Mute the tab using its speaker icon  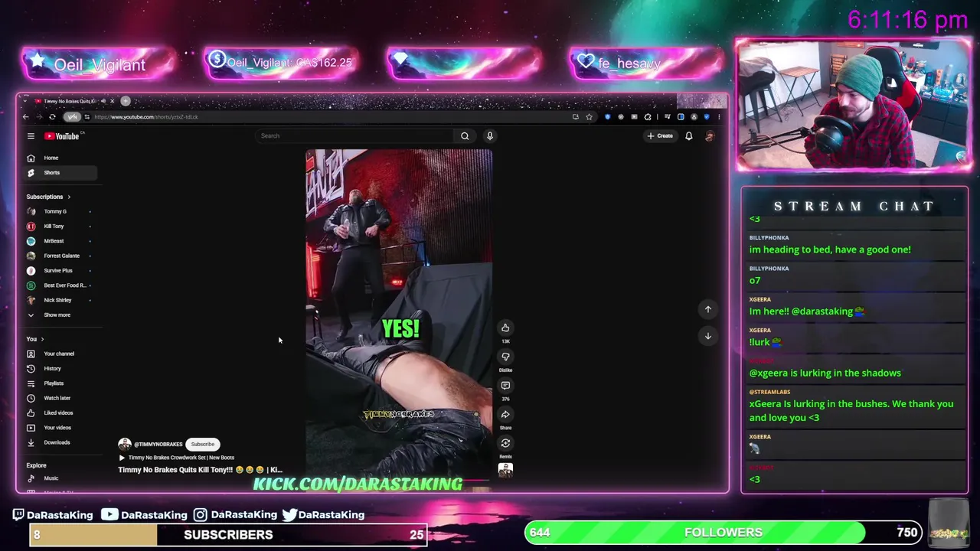tap(103, 101)
